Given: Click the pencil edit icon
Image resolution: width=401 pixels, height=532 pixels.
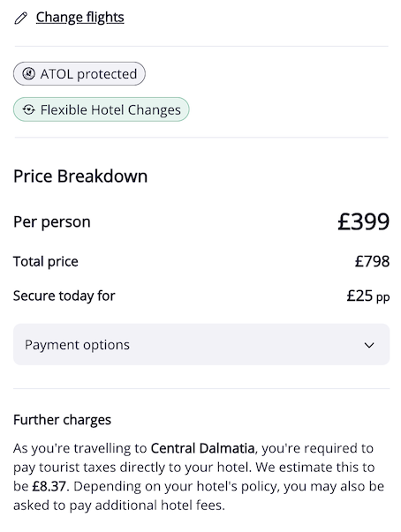Looking at the screenshot, I should (x=20, y=18).
